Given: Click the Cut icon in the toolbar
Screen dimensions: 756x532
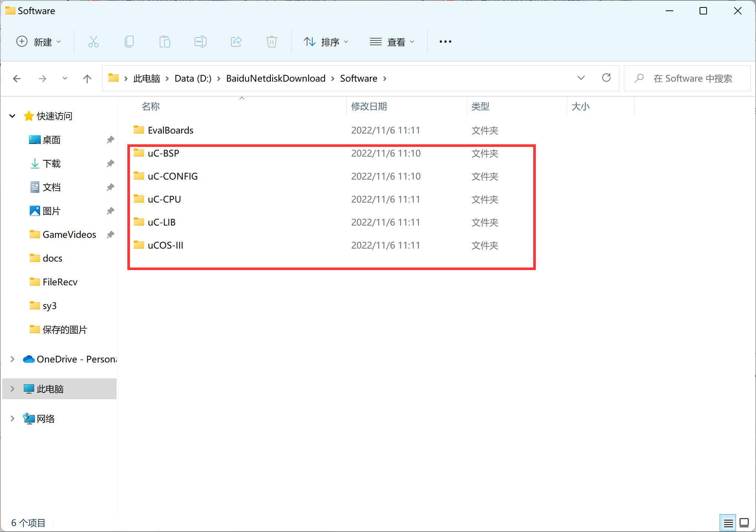Looking at the screenshot, I should click(94, 42).
